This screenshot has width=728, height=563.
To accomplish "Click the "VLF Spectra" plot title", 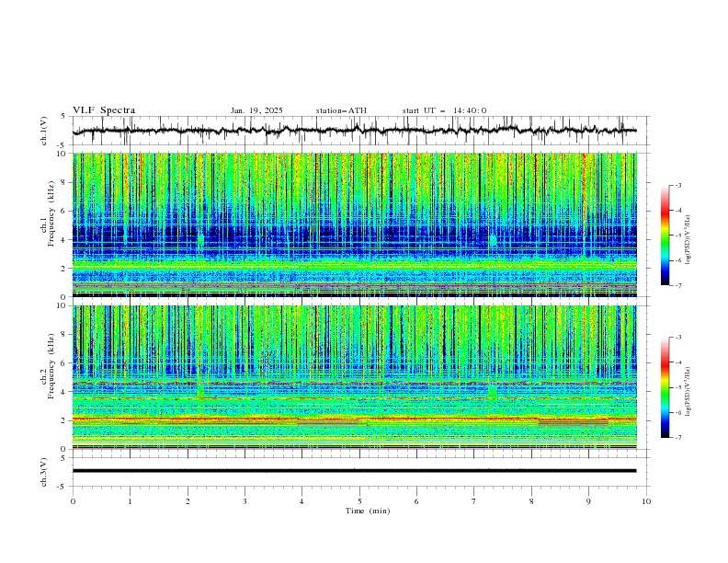I will tap(104, 110).
